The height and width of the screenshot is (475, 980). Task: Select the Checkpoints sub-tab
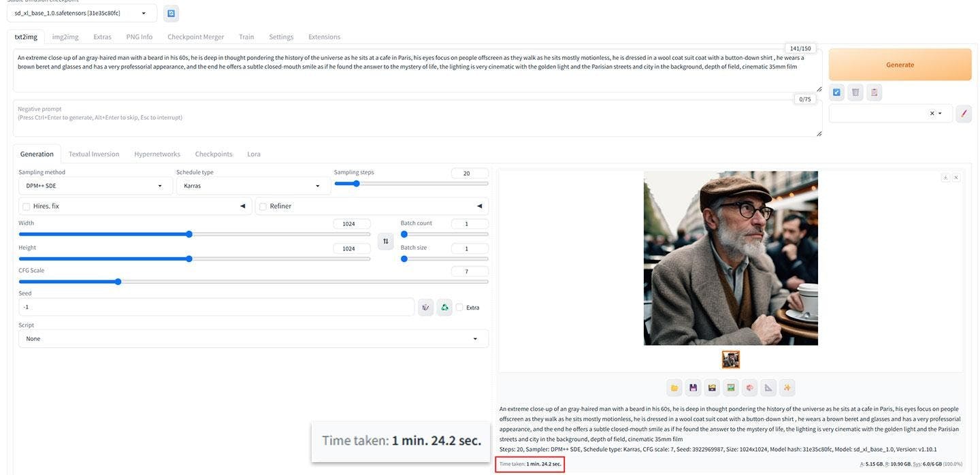tap(214, 154)
